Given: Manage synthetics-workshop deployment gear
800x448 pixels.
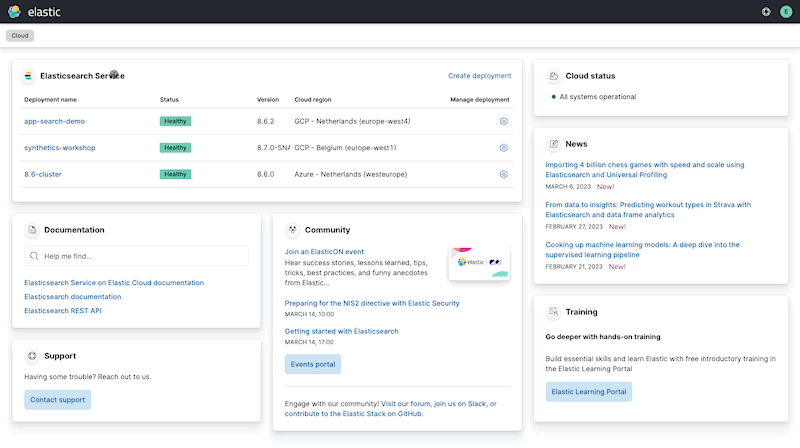Looking at the screenshot, I should coord(504,148).
